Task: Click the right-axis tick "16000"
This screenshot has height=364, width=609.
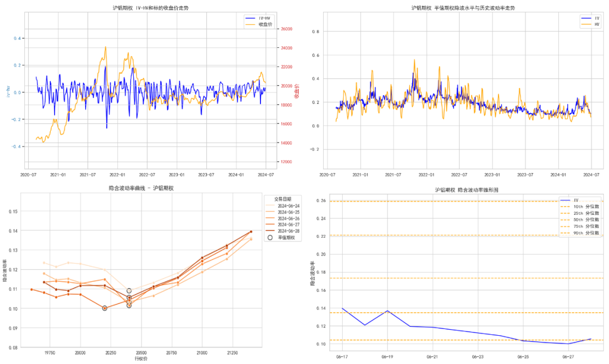Action: pos(286,124)
